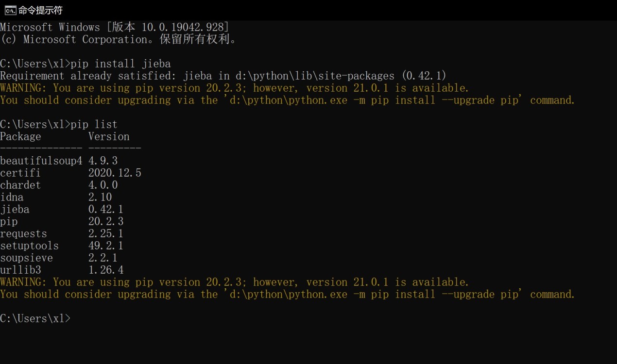Click the 'Package' column header

[20, 136]
